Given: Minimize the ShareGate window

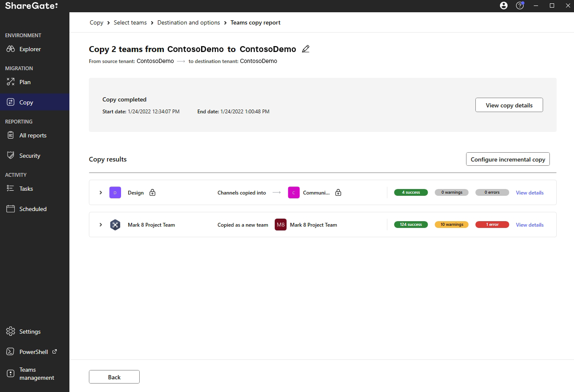Looking at the screenshot, I should (536, 5).
